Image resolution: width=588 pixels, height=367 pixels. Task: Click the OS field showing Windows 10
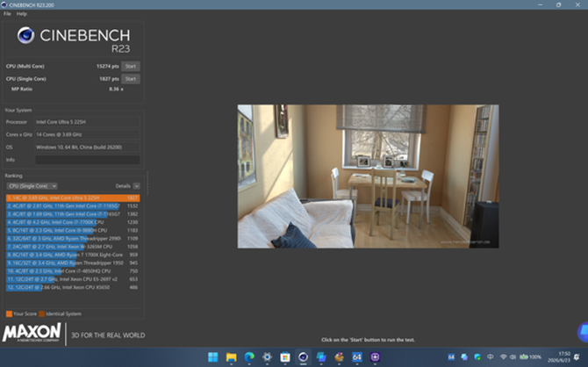(x=88, y=148)
